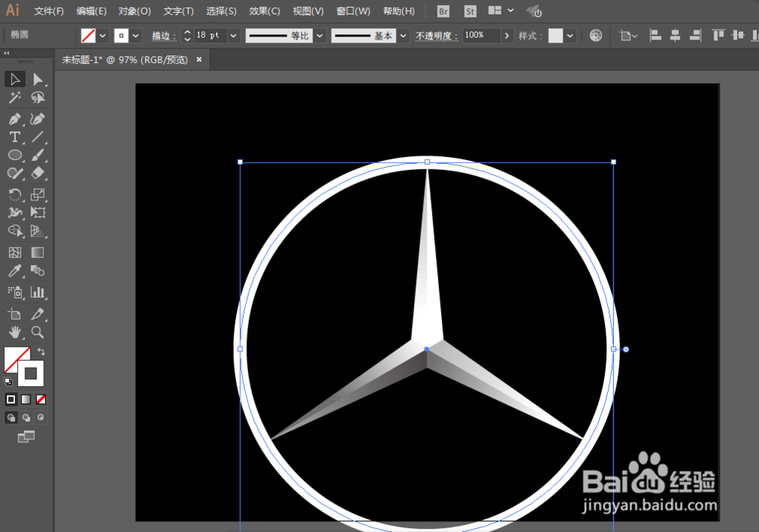759x532 pixels.
Task: Select the Pen tool
Action: (x=15, y=119)
